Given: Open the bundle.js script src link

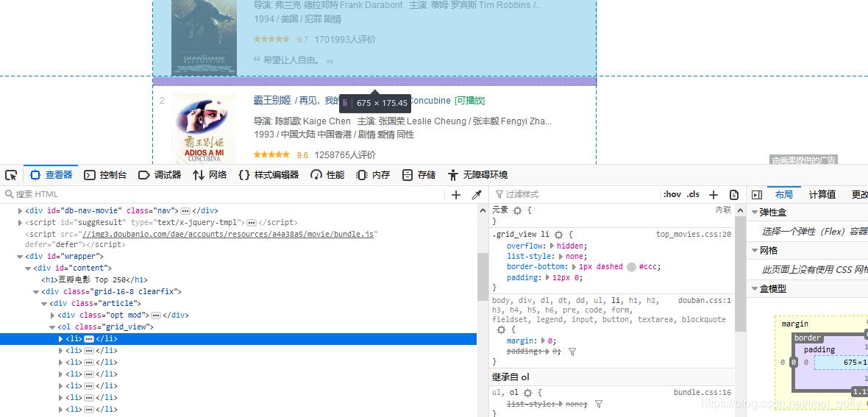Looking at the screenshot, I should coord(230,235).
